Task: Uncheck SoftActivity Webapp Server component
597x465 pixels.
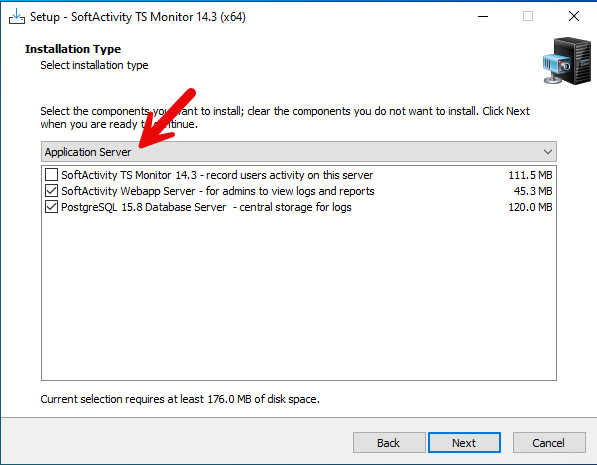Action: [51, 191]
